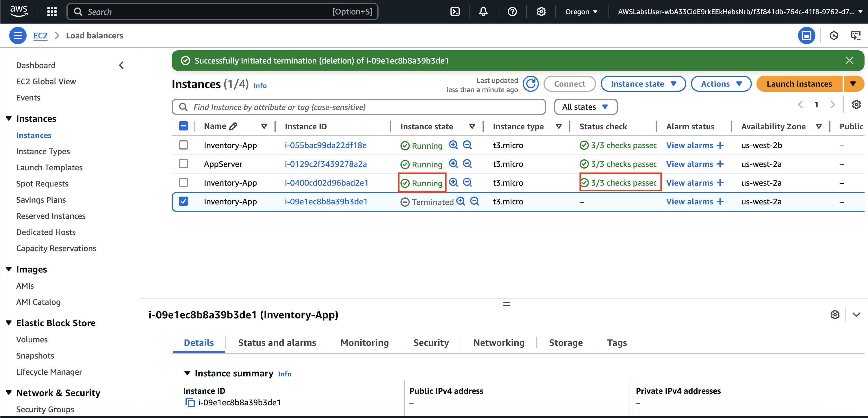Image resolution: width=868 pixels, height=418 pixels.
Task: Click the edit Name pencil icon
Action: pos(233,126)
